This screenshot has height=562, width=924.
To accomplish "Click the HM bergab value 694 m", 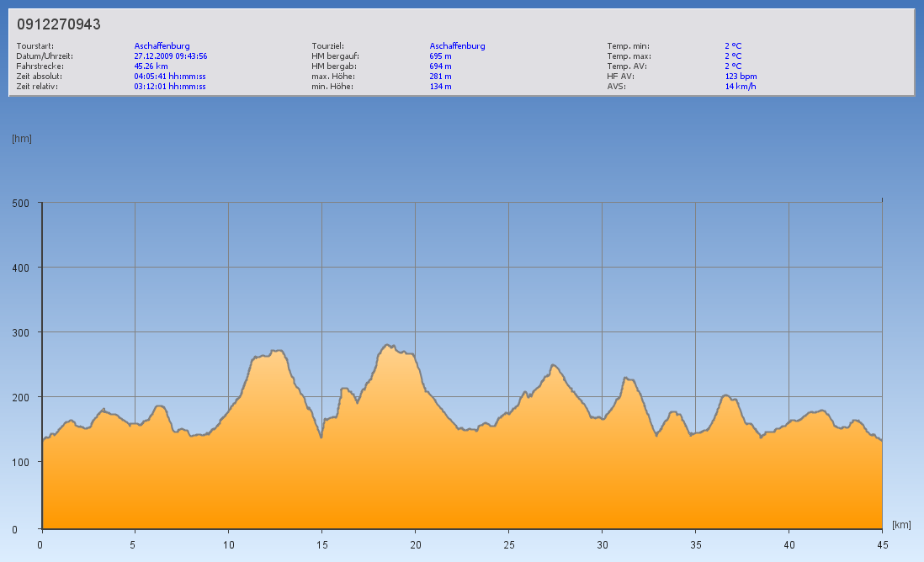I will (x=441, y=66).
